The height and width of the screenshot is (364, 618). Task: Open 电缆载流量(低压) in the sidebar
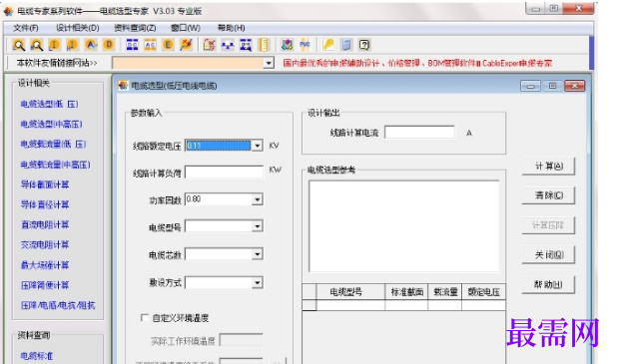[x=53, y=144]
